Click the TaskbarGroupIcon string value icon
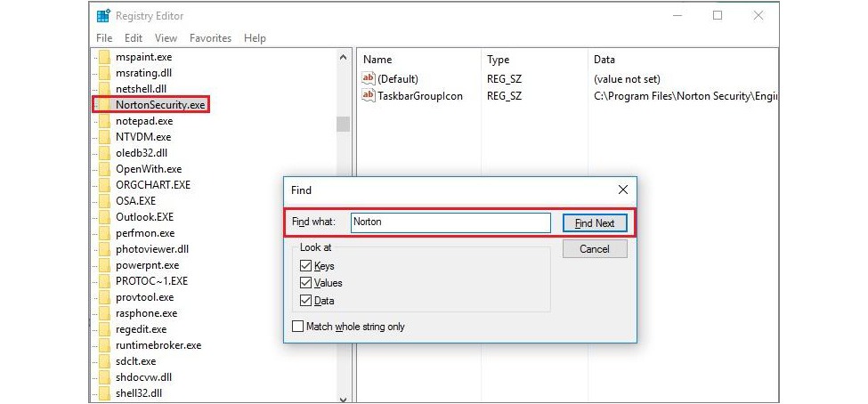This screenshot has height=404, width=868. (x=369, y=95)
